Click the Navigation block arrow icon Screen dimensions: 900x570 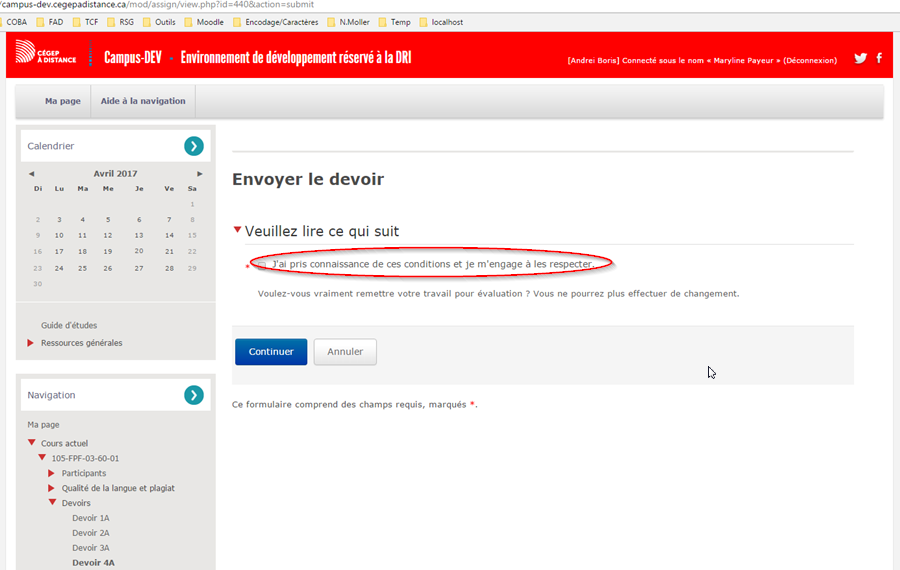(x=194, y=395)
